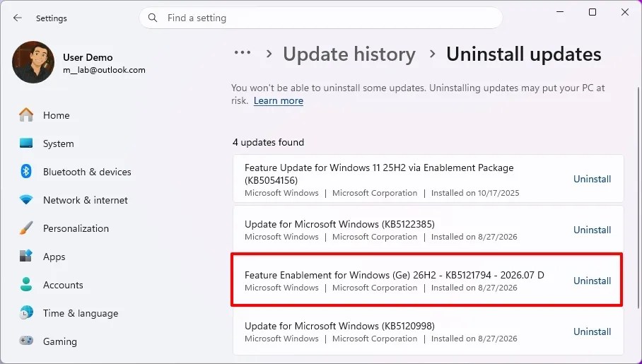Click the vertical scrollbar on right
The image size is (642, 364).
tap(638, 198)
